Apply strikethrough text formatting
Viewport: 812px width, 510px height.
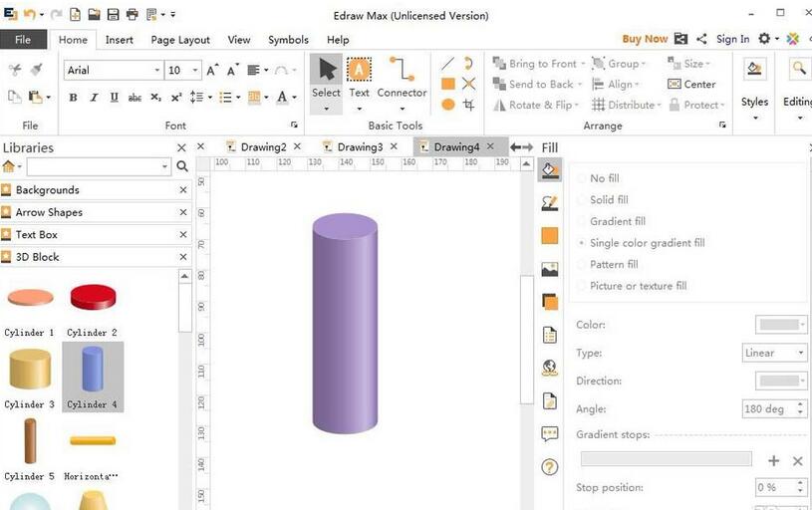click(135, 98)
